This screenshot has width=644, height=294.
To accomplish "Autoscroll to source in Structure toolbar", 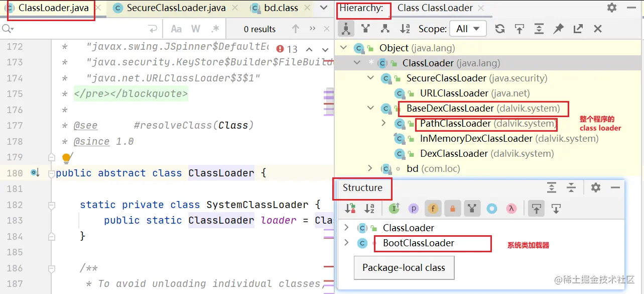I will pos(537,208).
